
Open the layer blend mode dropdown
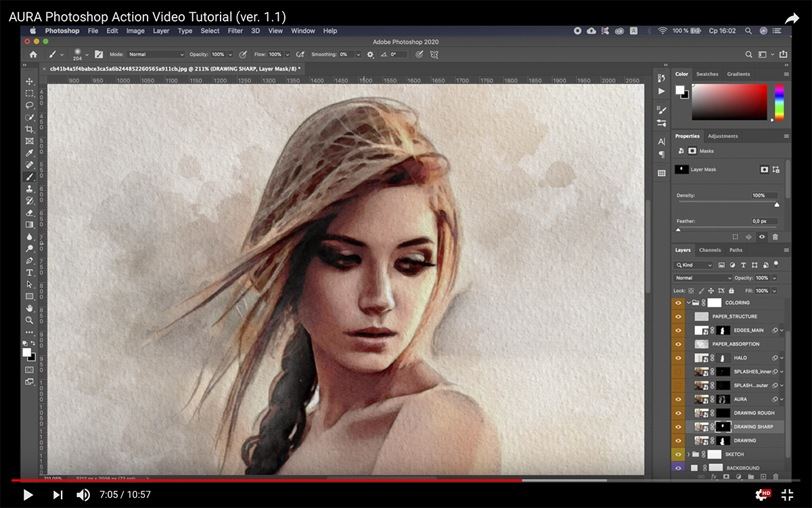(x=702, y=278)
